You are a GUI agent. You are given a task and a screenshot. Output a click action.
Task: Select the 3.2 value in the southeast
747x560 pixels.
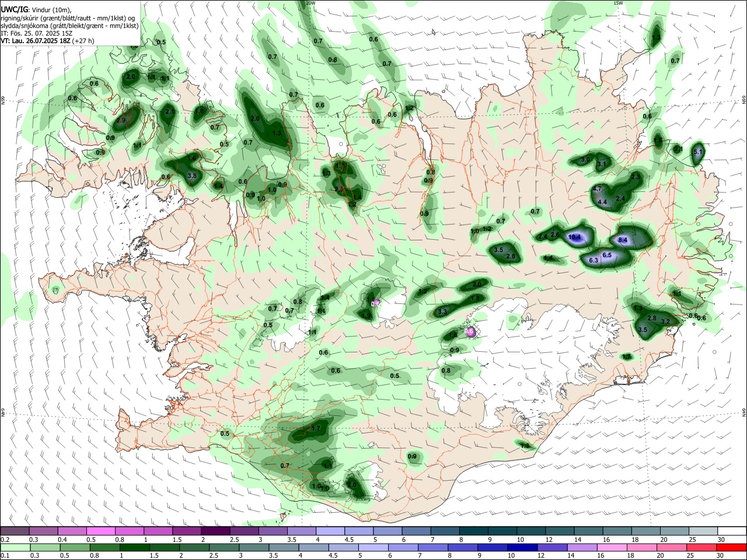(x=665, y=321)
